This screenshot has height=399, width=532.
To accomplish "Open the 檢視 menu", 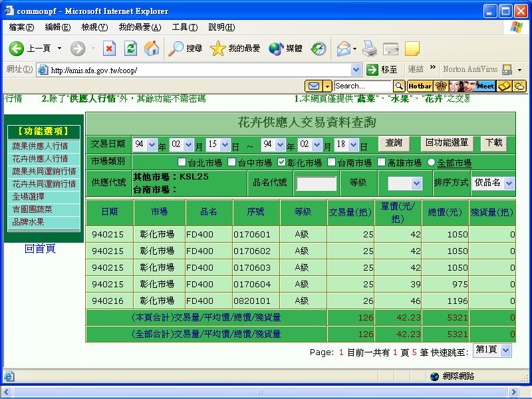I will pyautogui.click(x=93, y=27).
